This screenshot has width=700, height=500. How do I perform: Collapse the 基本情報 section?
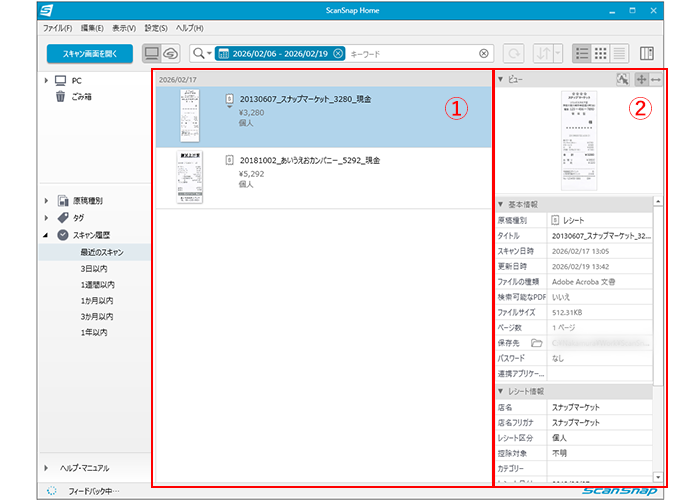tap(501, 203)
